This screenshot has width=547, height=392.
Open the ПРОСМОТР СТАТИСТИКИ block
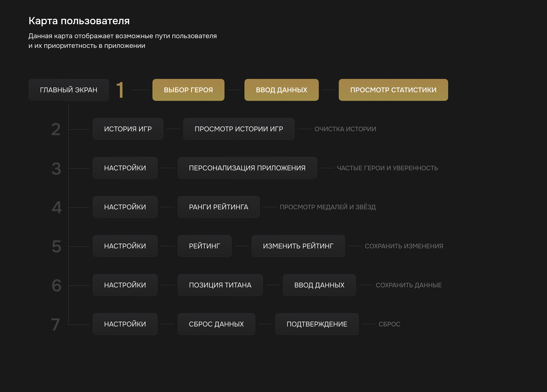(x=393, y=90)
